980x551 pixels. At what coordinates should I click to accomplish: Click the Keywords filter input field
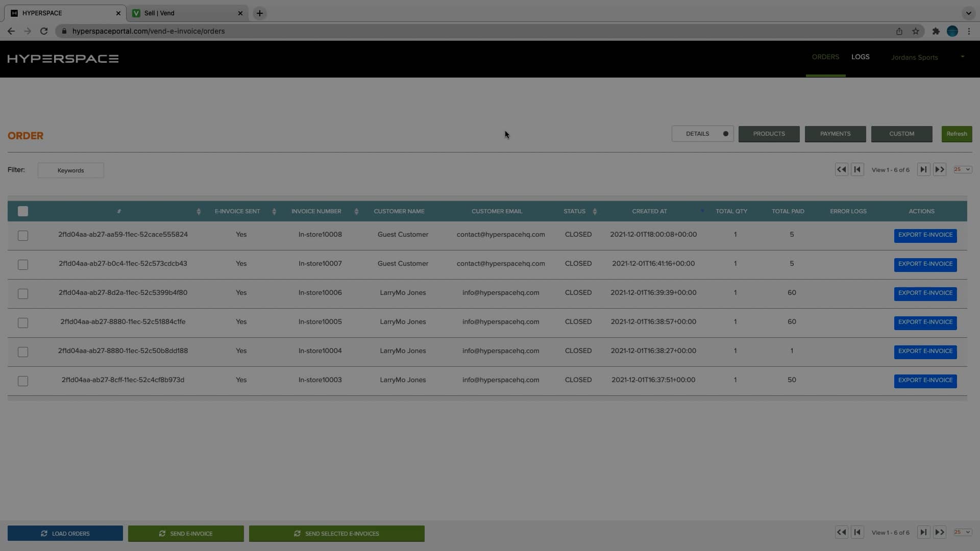point(70,170)
